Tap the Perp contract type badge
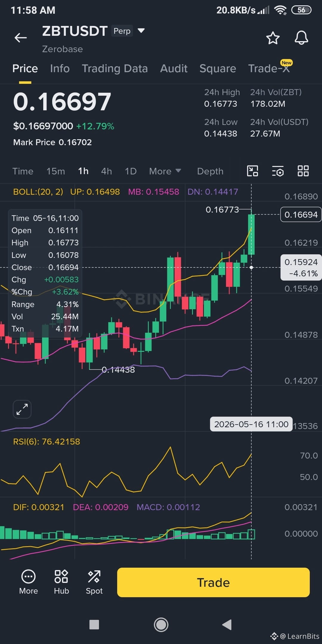 point(122,31)
